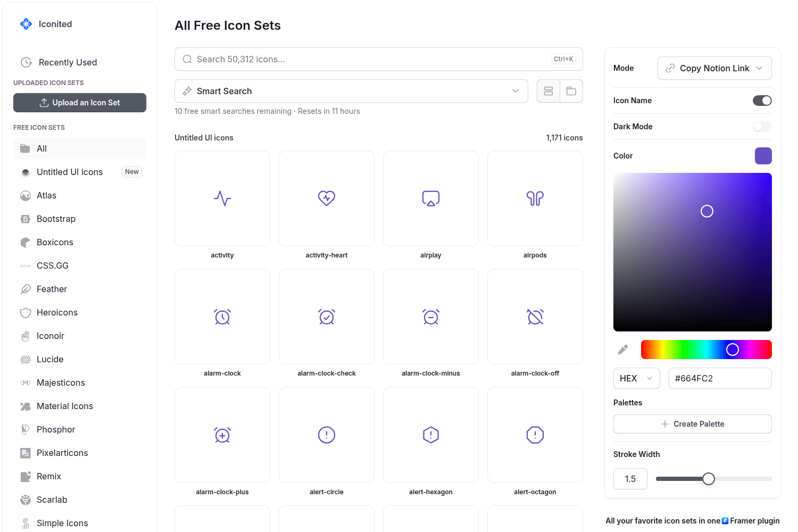Open the CSS.GG icon set
798x532 pixels.
tap(80, 265)
